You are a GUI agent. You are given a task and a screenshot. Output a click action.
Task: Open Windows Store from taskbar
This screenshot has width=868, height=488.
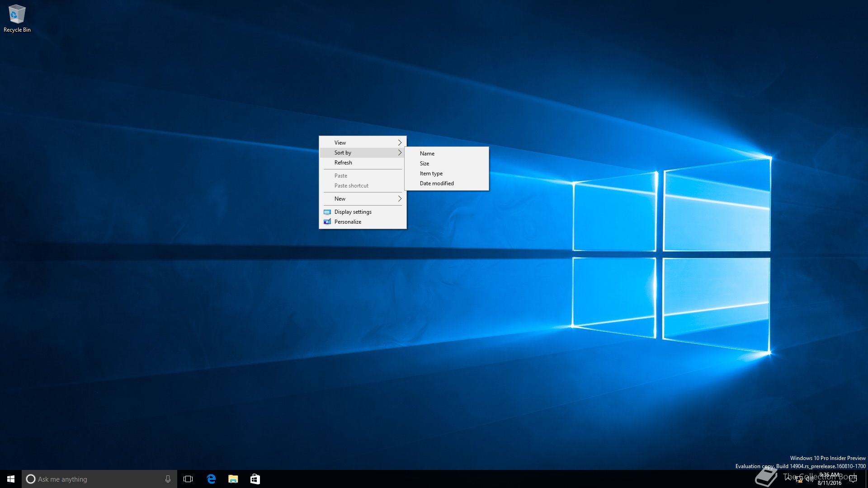(255, 479)
